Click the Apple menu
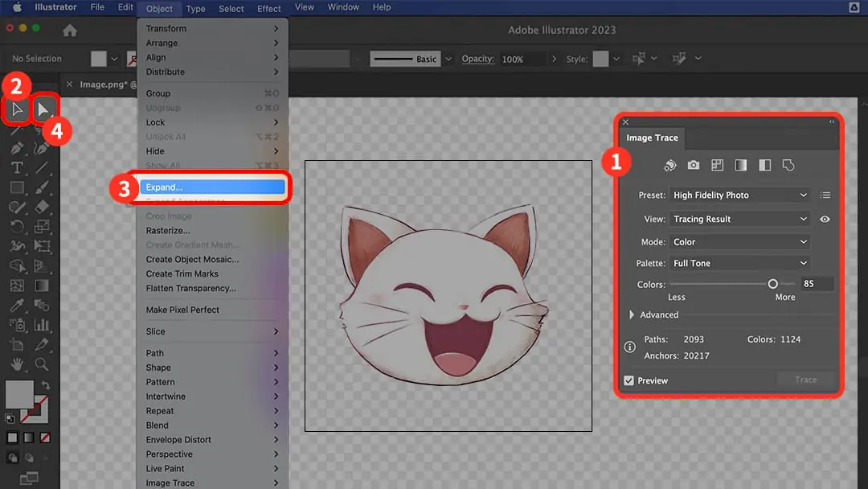The height and width of the screenshot is (489, 868). (x=17, y=7)
